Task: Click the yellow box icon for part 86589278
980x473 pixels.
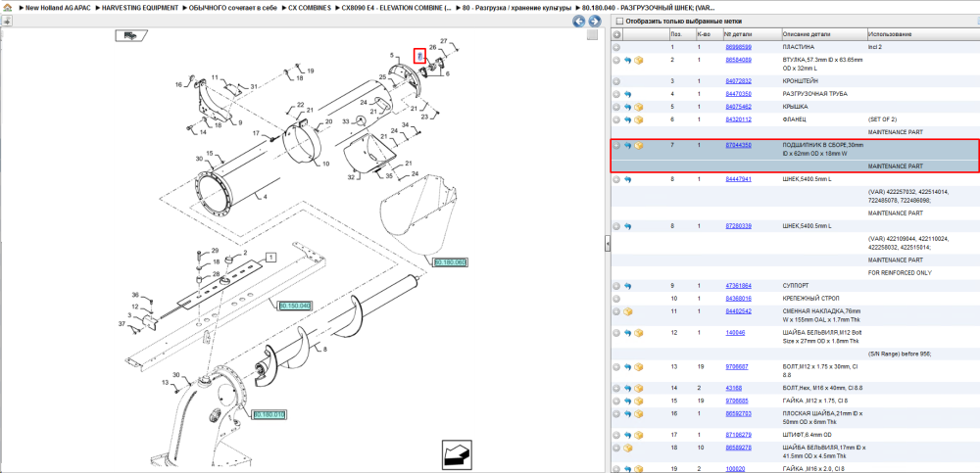Action: point(628,448)
